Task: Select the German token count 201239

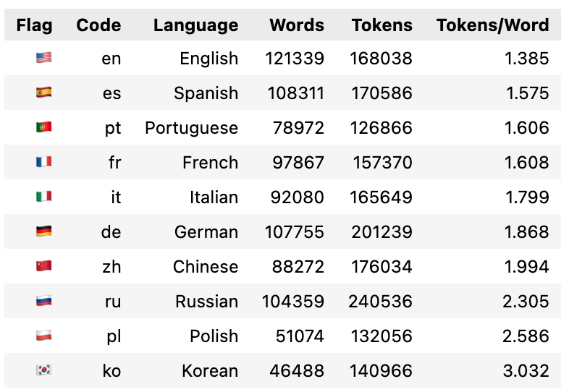Action: click(382, 231)
